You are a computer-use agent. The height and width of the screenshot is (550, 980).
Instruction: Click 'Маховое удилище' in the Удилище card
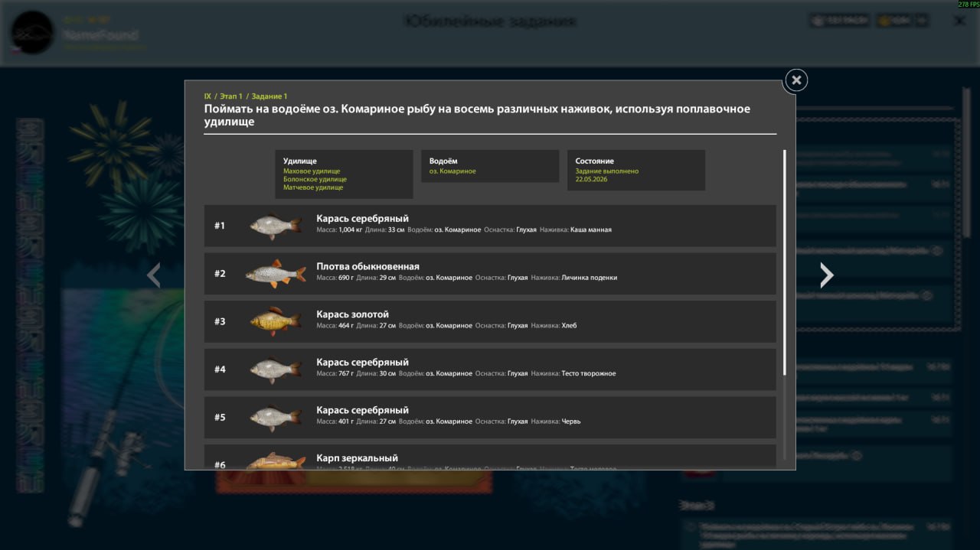point(312,171)
